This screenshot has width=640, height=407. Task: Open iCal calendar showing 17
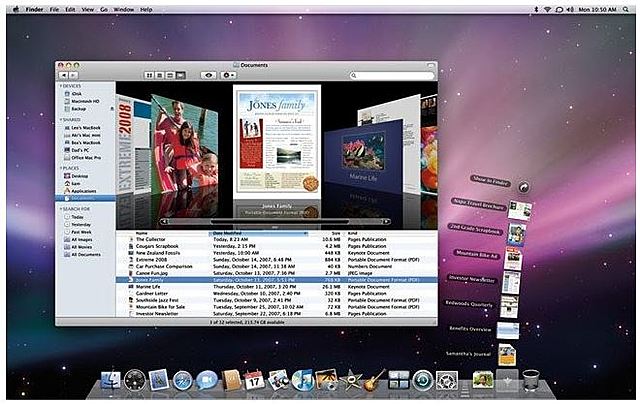254,380
